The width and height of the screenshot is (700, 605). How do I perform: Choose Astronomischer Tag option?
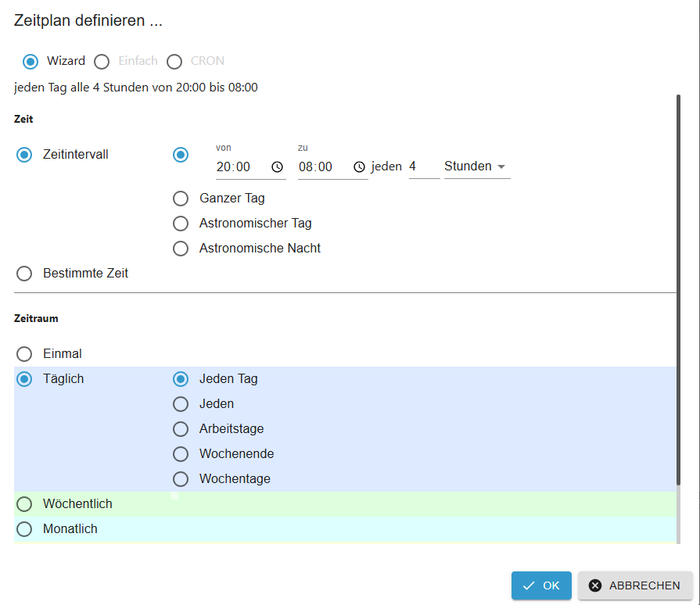[x=181, y=224]
